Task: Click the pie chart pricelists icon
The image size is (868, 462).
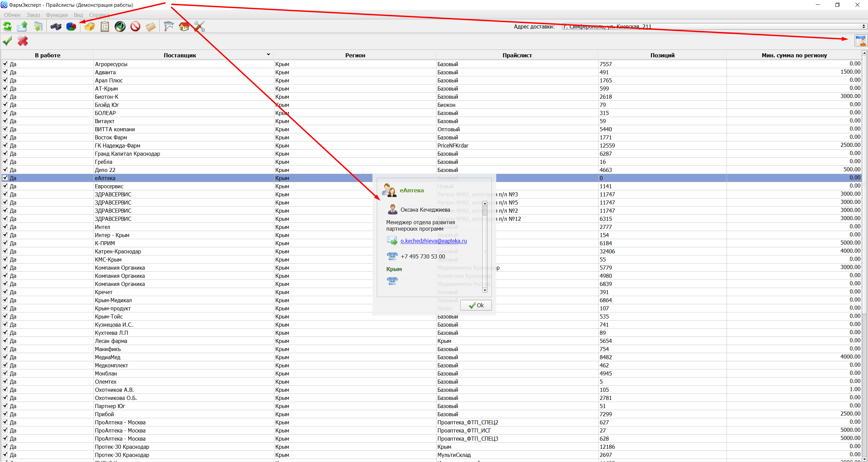Action: click(71, 26)
